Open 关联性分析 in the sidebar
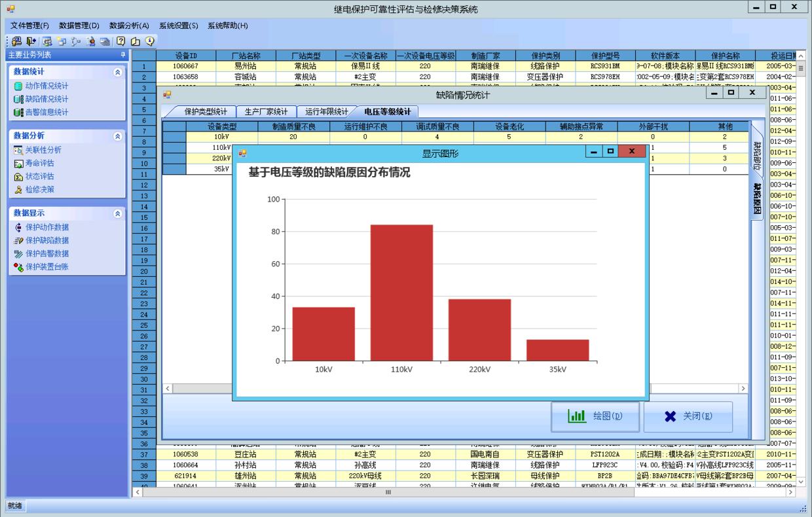Screen dimensions: 812x517 (x=43, y=150)
